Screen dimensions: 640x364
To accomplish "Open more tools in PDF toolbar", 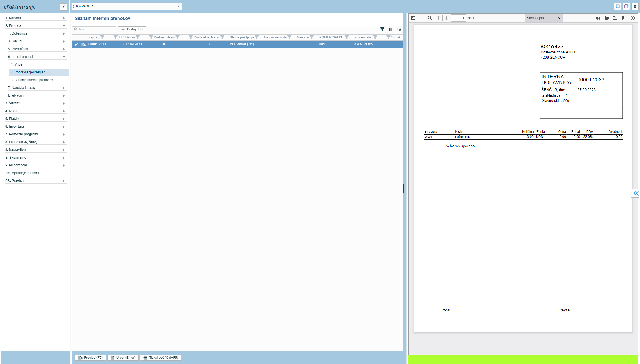I will point(633,18).
